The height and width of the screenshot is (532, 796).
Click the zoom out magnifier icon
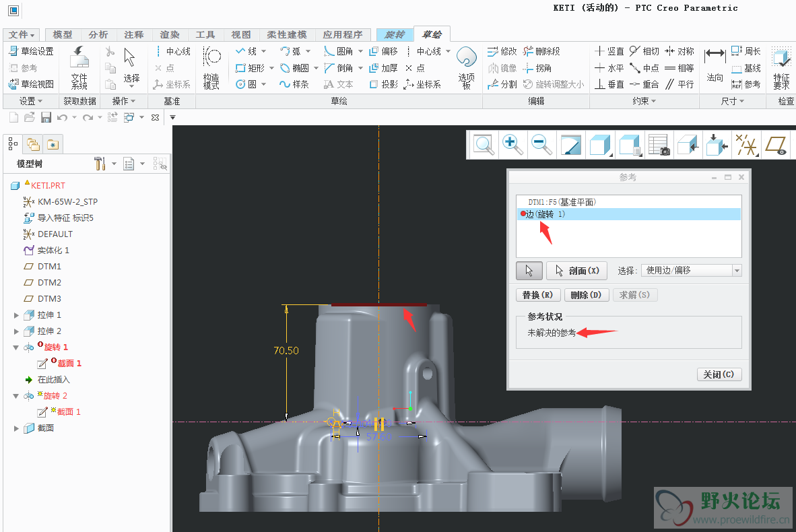541,145
